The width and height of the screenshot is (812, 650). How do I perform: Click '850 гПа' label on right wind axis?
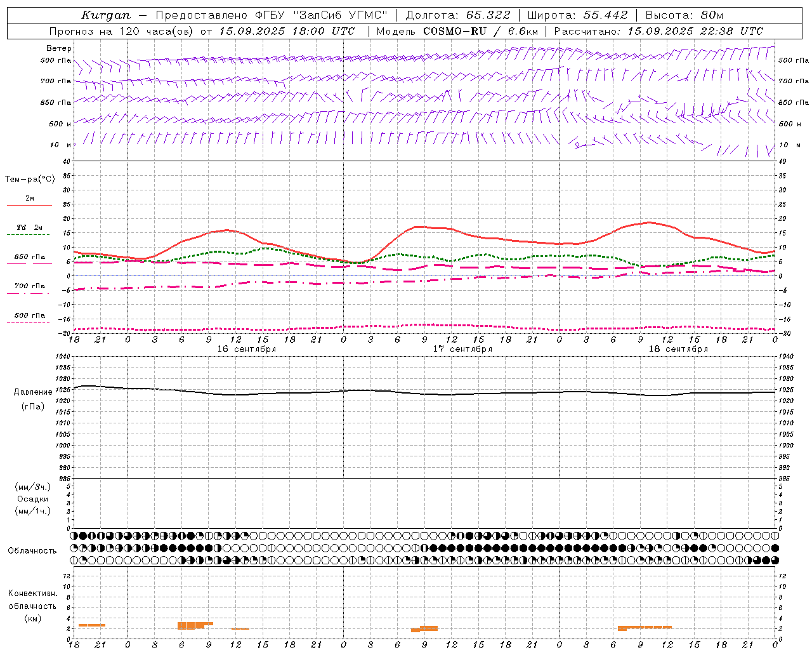[794, 102]
